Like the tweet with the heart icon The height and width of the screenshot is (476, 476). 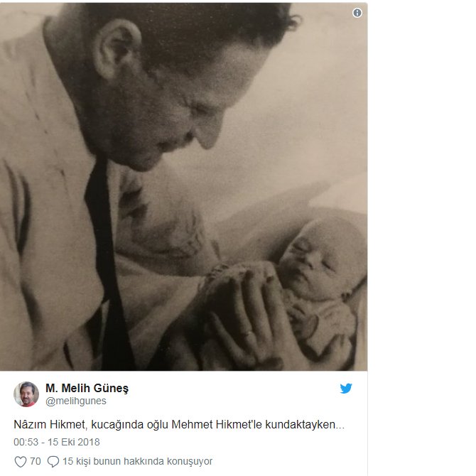[x=21, y=461]
